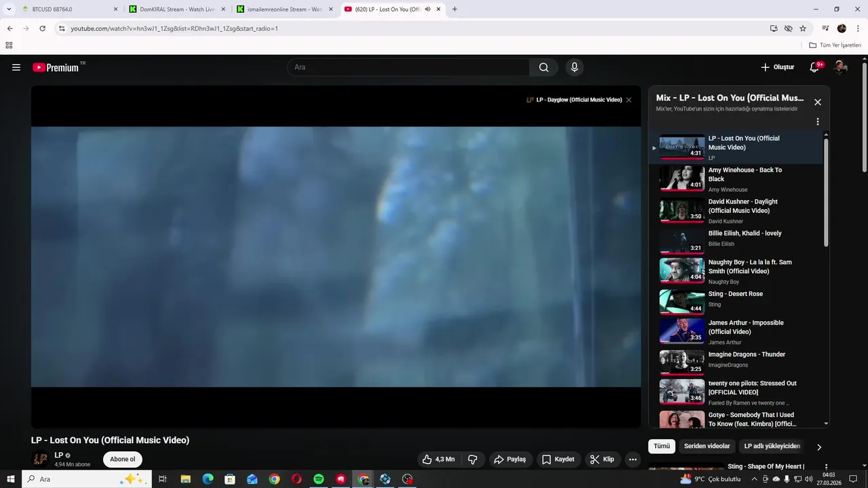Screen dimensions: 868x488
Task: Navigate back in browser
Action: coord(10,28)
